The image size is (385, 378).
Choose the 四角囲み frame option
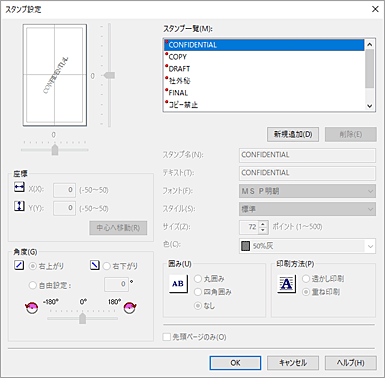(x=198, y=292)
